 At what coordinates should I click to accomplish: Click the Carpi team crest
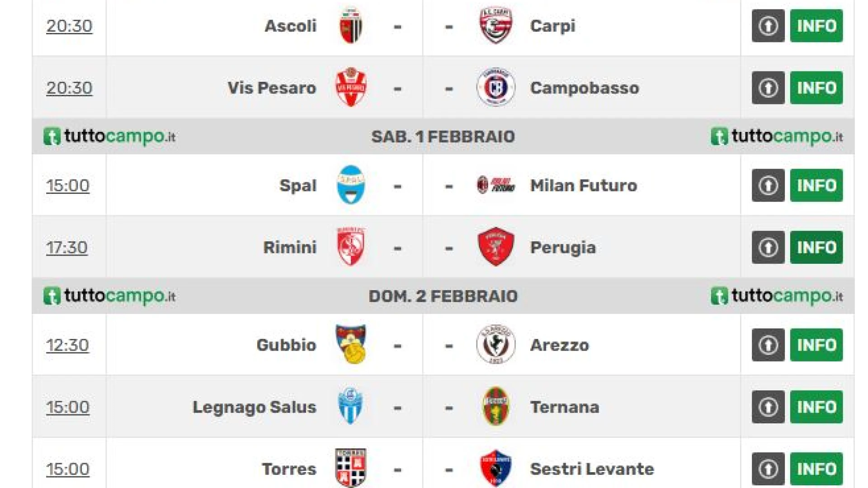point(496,26)
